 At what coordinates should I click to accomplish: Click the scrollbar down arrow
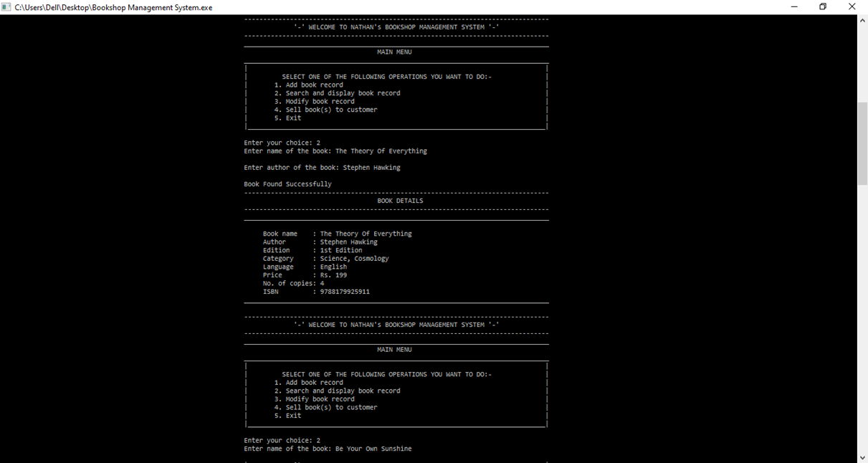click(x=862, y=457)
